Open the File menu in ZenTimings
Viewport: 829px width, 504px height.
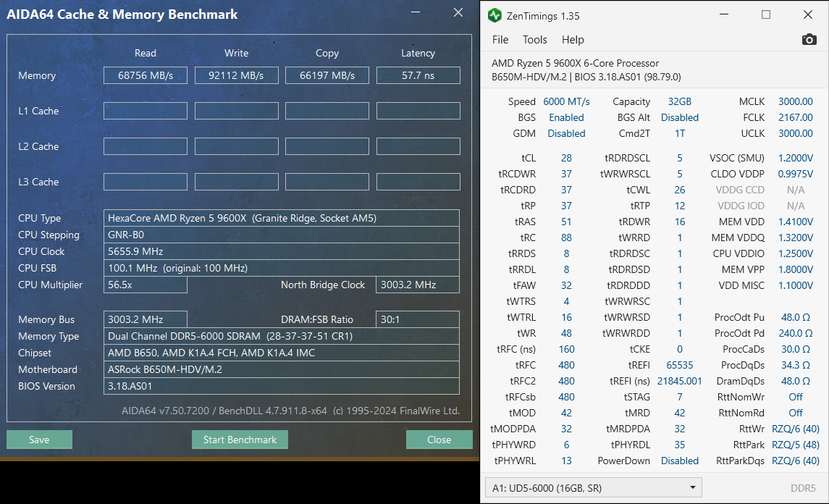(500, 40)
